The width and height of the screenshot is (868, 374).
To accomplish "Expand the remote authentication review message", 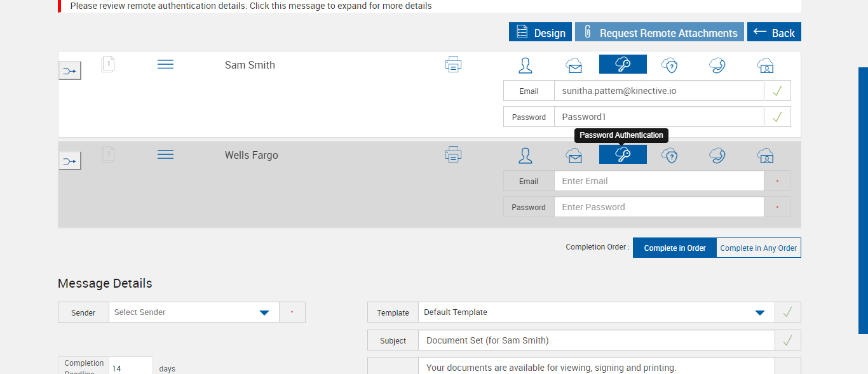I will [x=251, y=6].
